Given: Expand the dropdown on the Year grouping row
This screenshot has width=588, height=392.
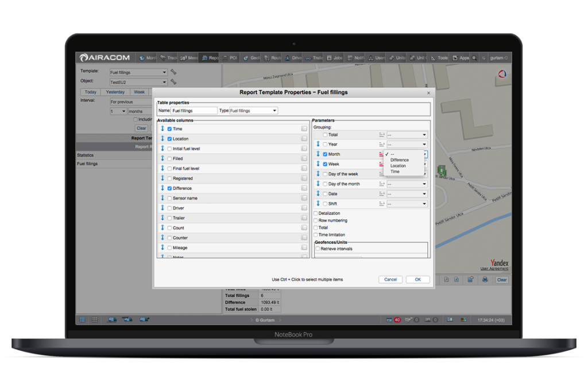Looking at the screenshot, I should click(x=407, y=145).
